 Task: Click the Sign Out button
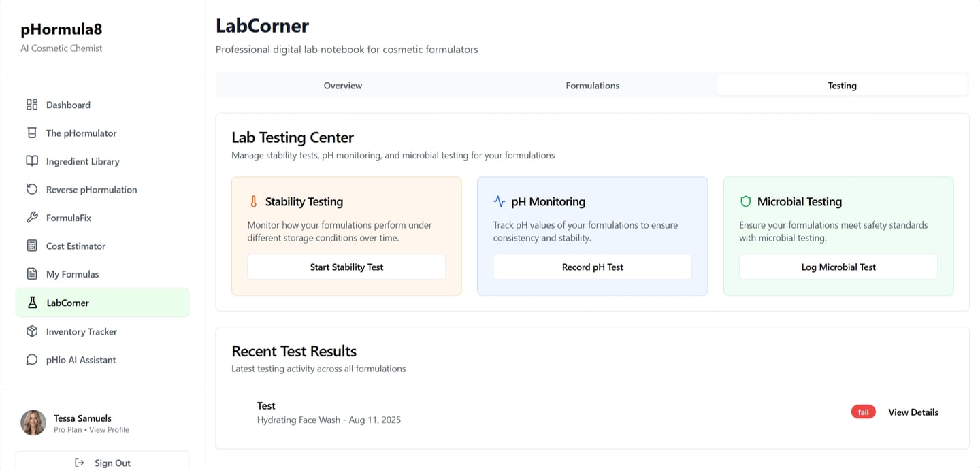point(102,461)
